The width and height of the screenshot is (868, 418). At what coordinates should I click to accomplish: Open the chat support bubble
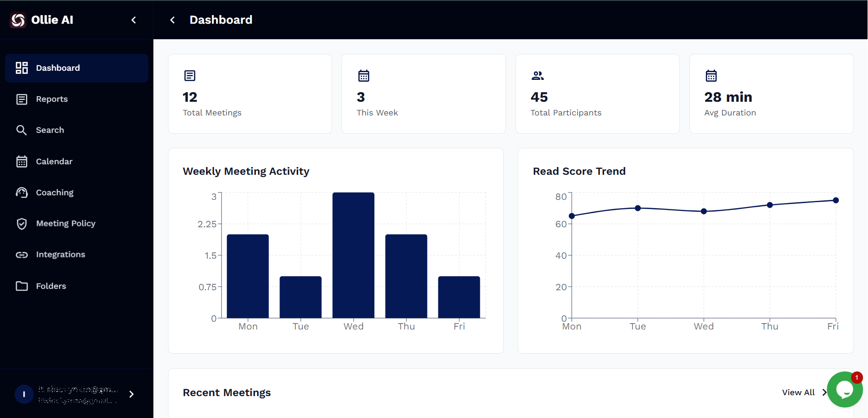point(844,390)
